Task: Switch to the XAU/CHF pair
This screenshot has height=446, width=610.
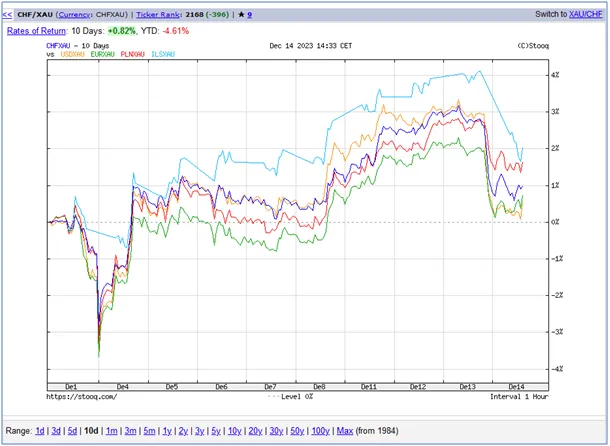Action: pos(585,14)
